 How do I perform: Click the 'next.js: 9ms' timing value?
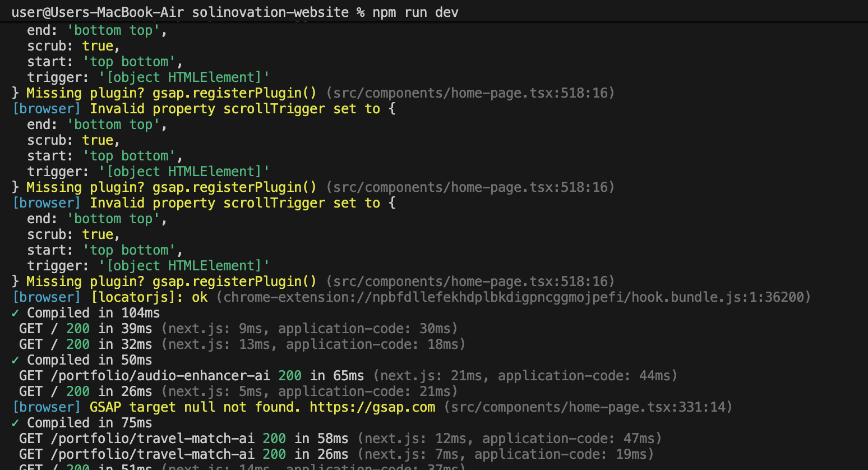(x=215, y=329)
